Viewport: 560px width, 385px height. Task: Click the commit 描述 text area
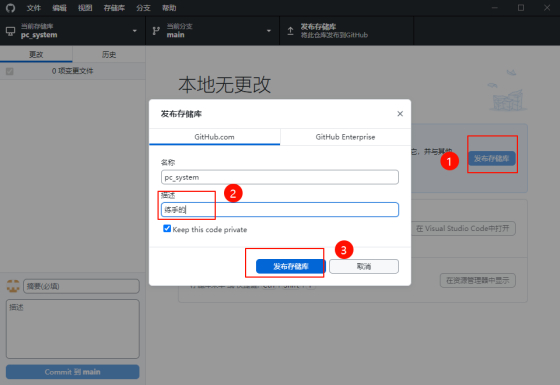tap(72, 329)
